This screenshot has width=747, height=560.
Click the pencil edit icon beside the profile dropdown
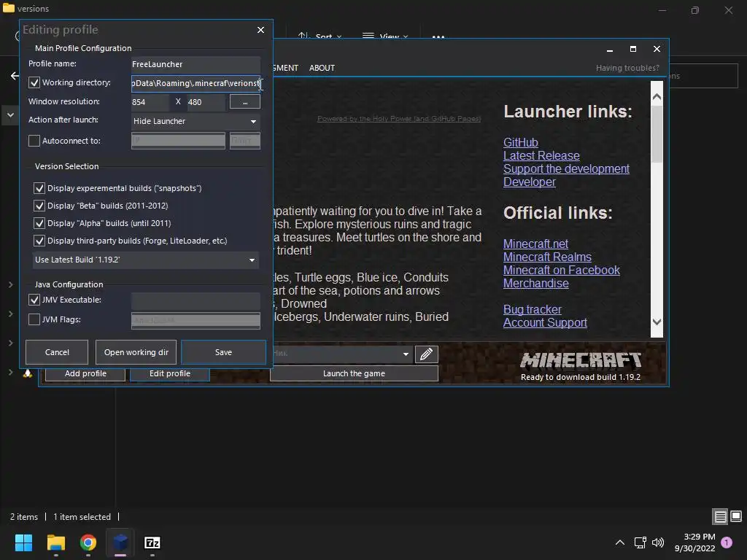[426, 354]
